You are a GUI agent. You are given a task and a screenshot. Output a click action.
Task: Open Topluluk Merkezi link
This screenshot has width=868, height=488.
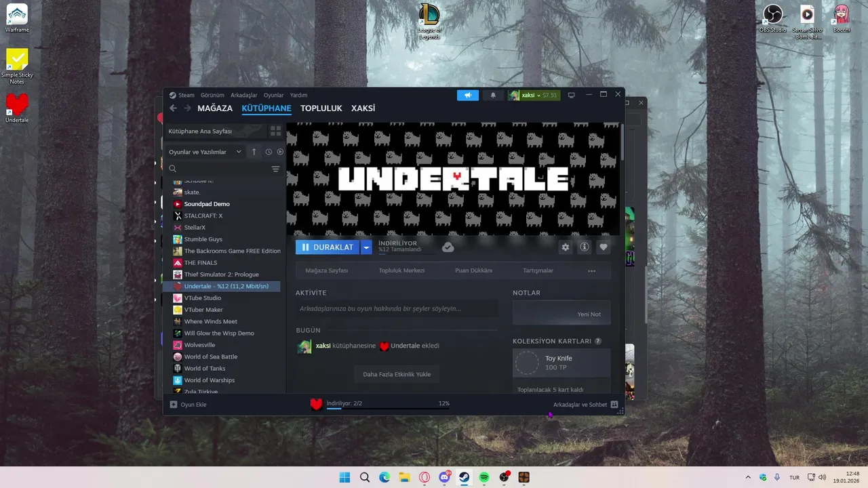(x=401, y=270)
